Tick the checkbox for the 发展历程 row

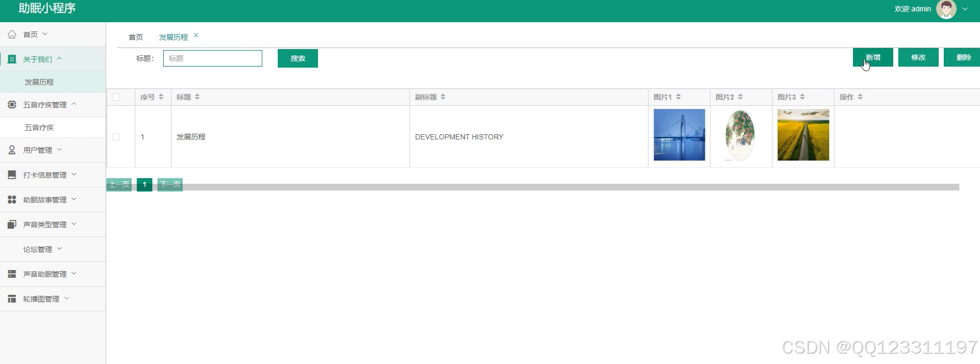click(x=116, y=137)
